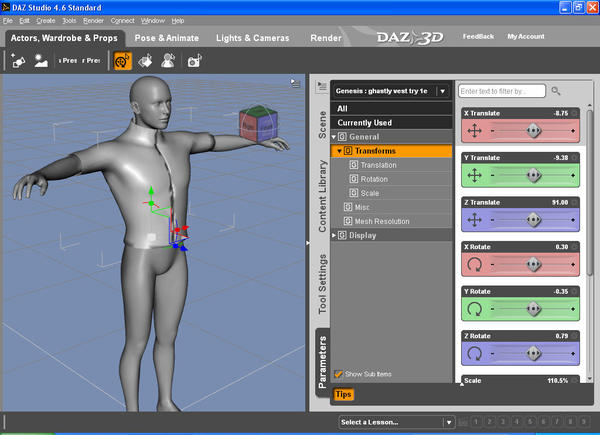Toggle the Show Sub Items checkbox
Screen dimensions: 600x435
(x=338, y=374)
